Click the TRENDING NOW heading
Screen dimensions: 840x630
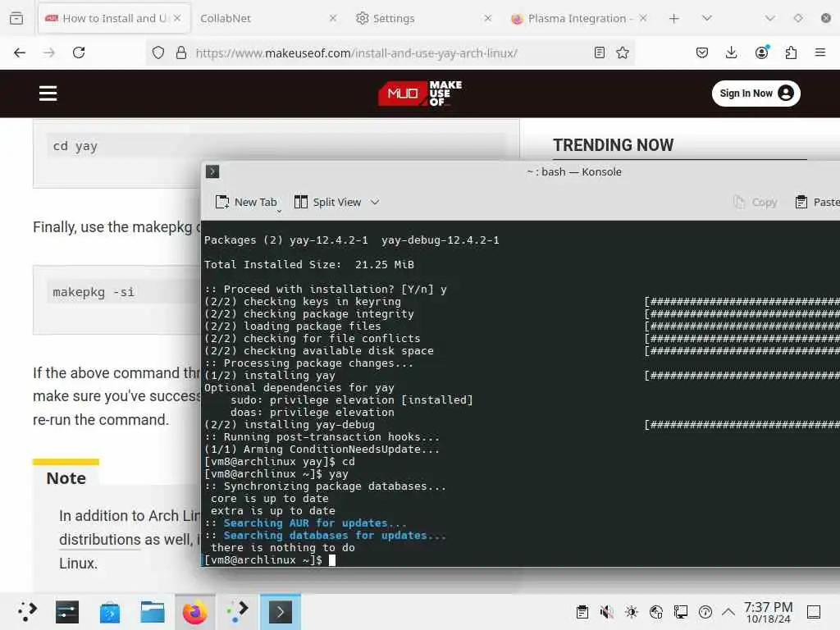[x=613, y=145]
